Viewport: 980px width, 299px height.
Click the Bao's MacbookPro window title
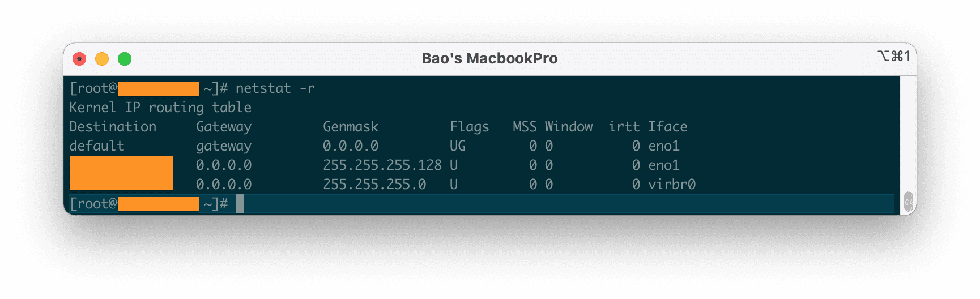click(489, 59)
